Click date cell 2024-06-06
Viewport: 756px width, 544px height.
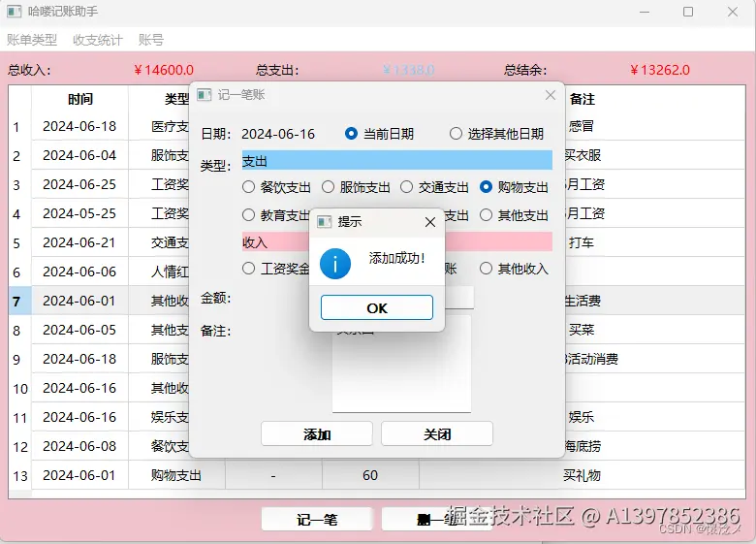[x=80, y=272]
